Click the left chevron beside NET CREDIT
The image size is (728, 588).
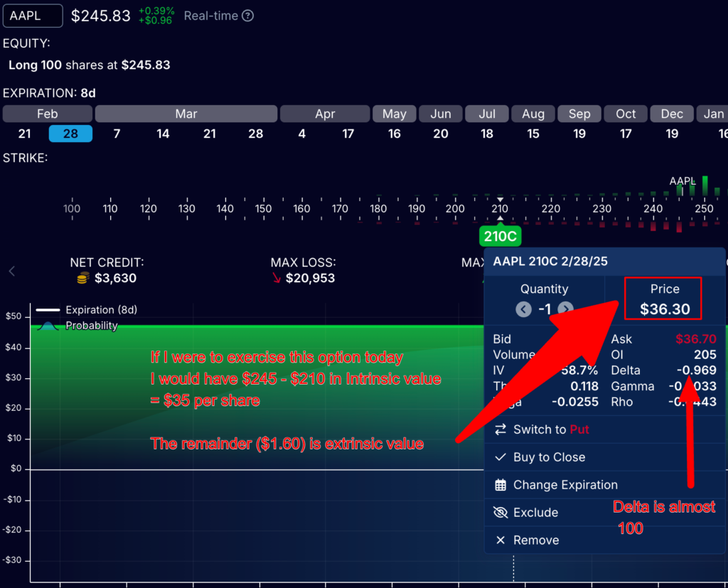pyautogui.click(x=12, y=271)
